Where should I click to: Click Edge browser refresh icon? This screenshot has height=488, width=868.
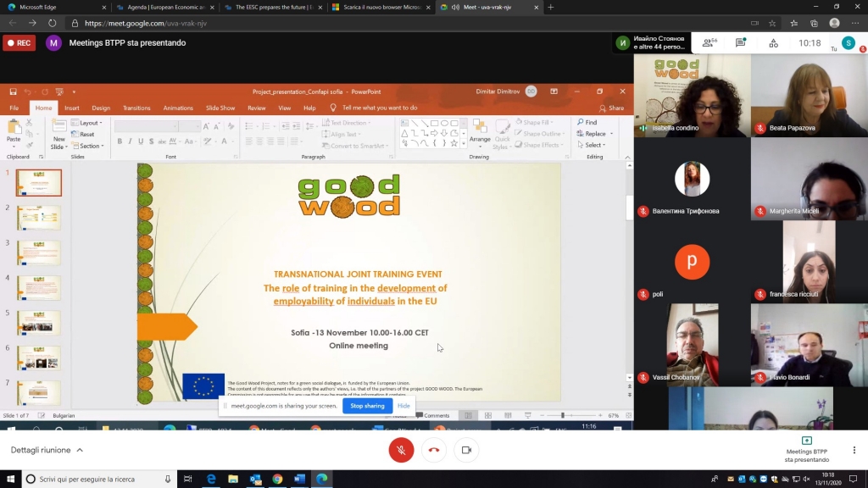coord(52,23)
